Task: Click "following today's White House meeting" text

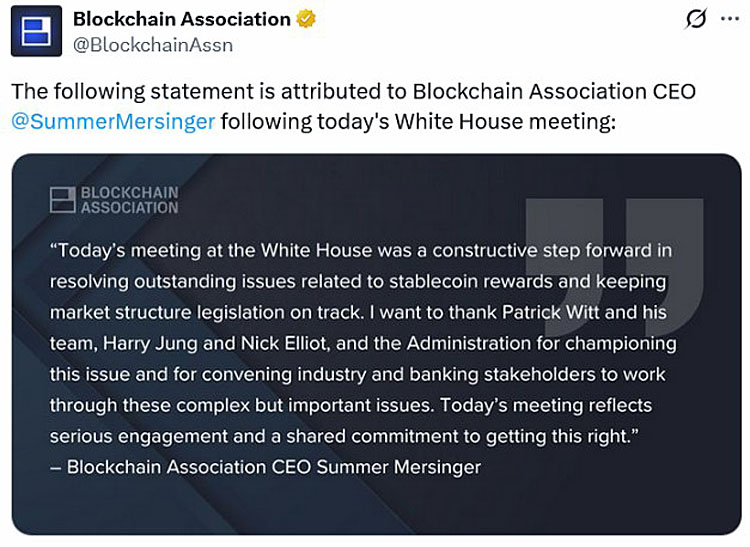Action: [419, 123]
